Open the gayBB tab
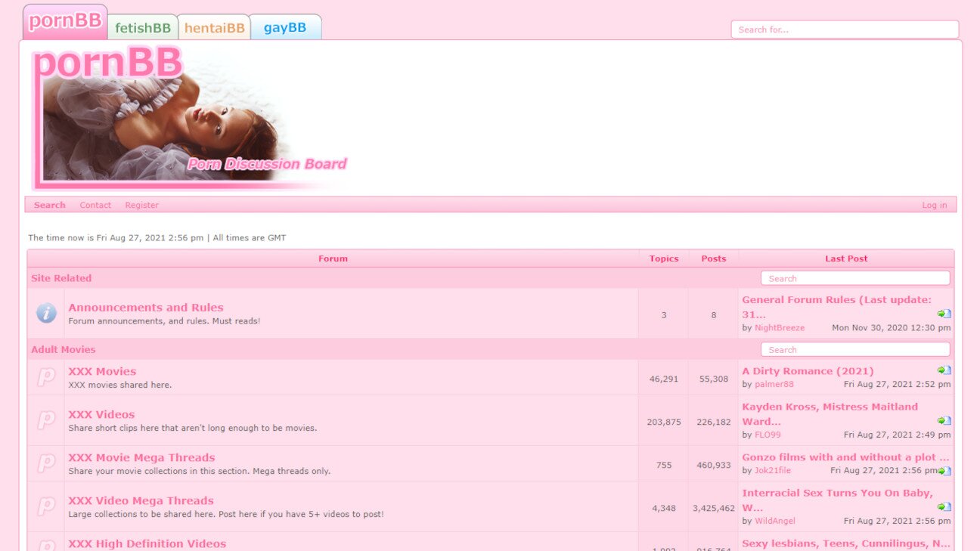 (x=285, y=27)
